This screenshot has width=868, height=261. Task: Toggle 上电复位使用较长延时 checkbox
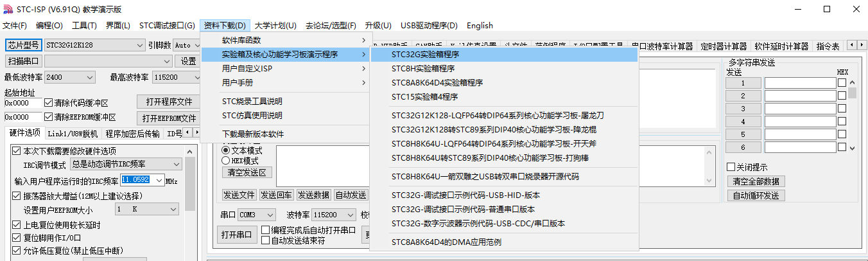pyautogui.click(x=17, y=225)
